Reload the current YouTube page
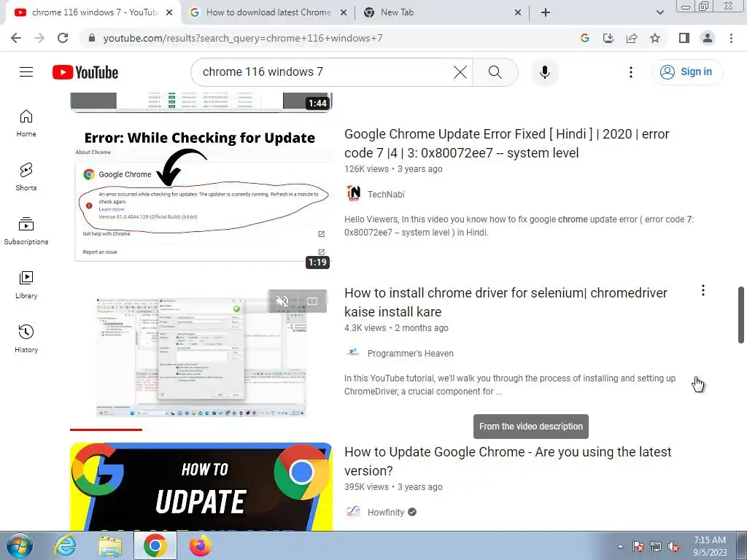This screenshot has height=560, width=747. pyautogui.click(x=63, y=38)
